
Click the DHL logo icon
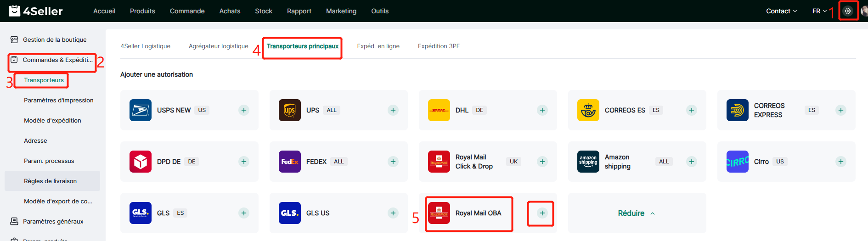pyautogui.click(x=439, y=110)
